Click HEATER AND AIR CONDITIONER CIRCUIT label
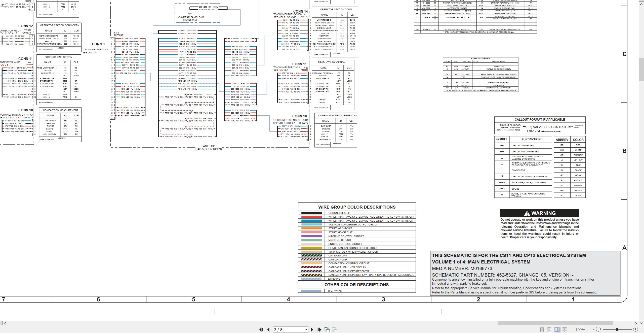Viewport: 644px width, 333px height. tap(353, 248)
